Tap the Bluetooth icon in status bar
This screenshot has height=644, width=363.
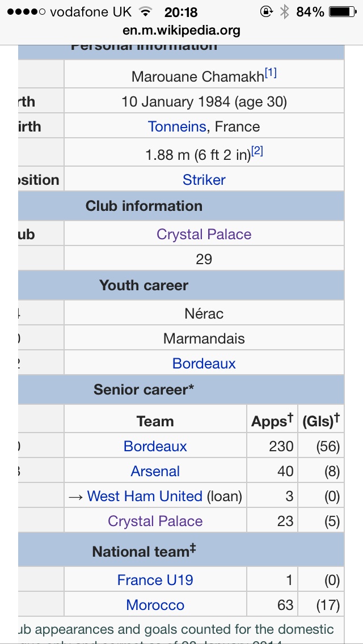(x=285, y=12)
